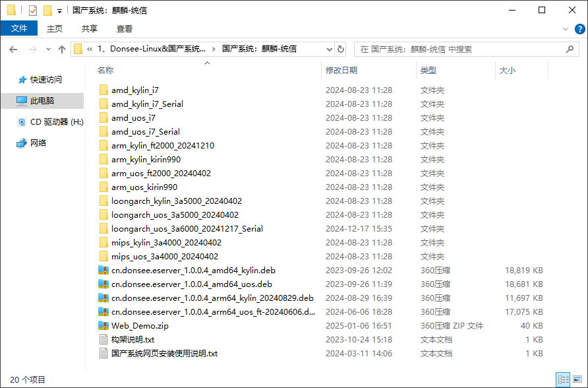588x388 pixels.
Task: Go up one folder level arrow
Action: 62,49
